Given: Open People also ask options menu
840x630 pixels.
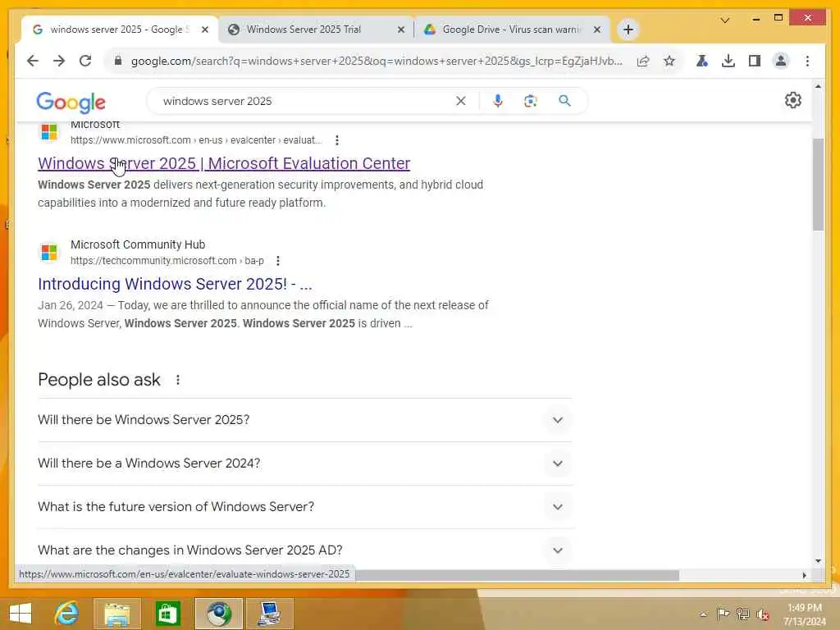Looking at the screenshot, I should point(178,380).
